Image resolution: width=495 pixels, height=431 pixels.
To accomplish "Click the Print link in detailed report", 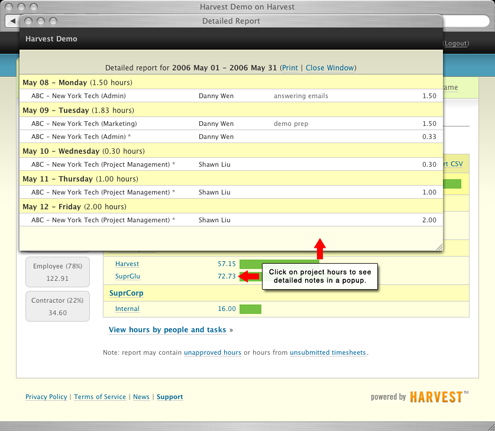I will pos(290,68).
